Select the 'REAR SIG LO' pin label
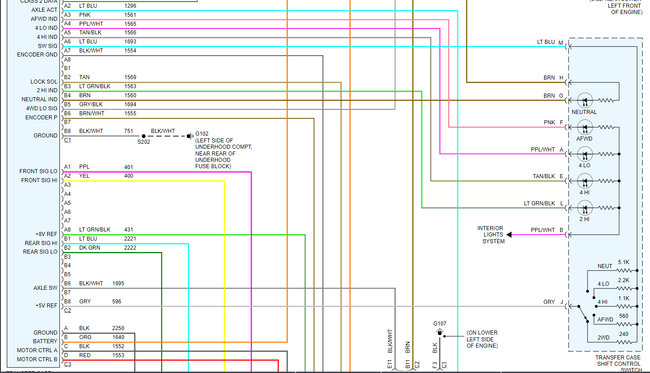 coord(40,252)
